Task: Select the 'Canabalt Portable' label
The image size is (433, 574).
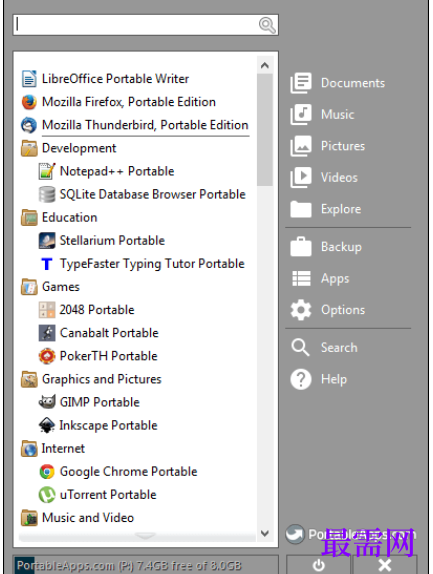Action: click(x=109, y=333)
